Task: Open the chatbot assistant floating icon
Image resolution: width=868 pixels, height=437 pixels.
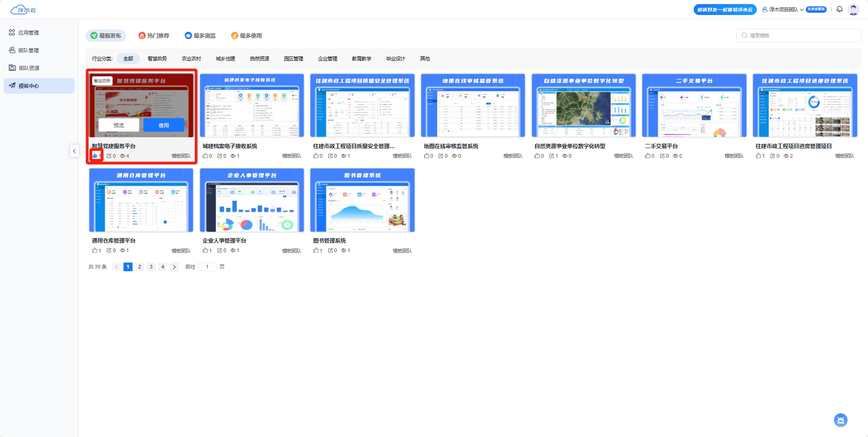Action: coord(840,420)
